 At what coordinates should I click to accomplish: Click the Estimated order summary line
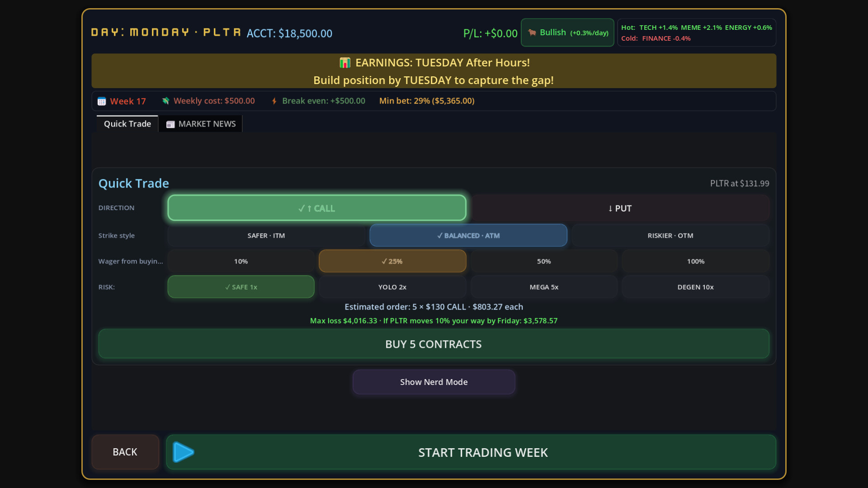pos(434,307)
